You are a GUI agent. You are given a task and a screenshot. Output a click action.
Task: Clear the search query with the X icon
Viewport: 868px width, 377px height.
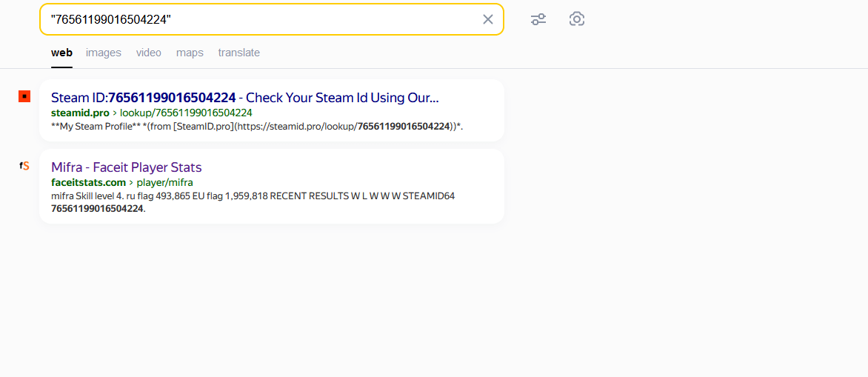coord(488,19)
